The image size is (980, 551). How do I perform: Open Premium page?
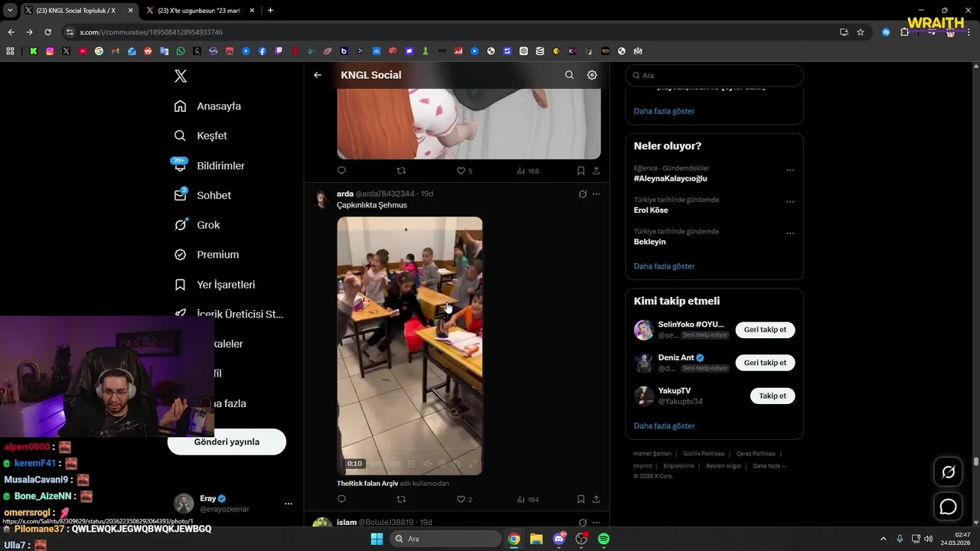(x=206, y=255)
